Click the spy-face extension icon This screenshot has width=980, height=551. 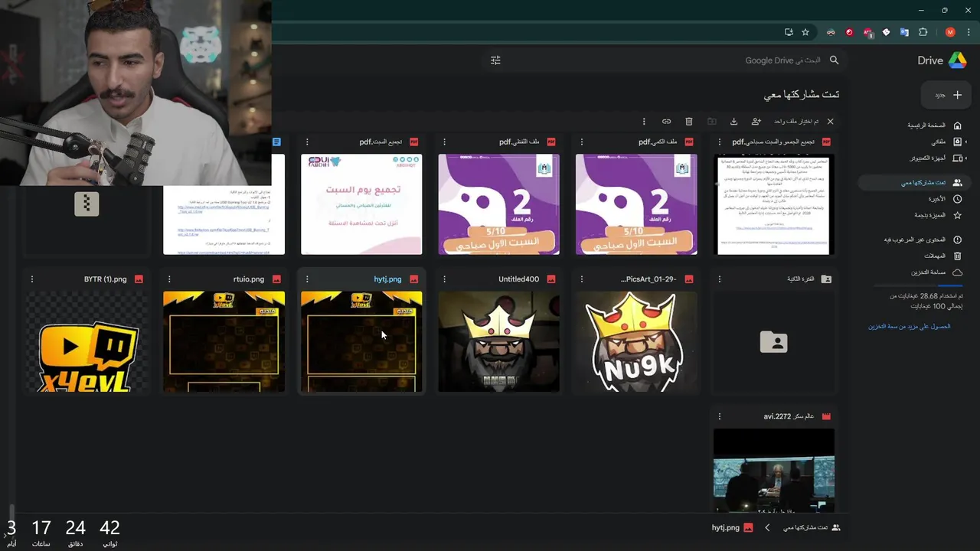[831, 32]
